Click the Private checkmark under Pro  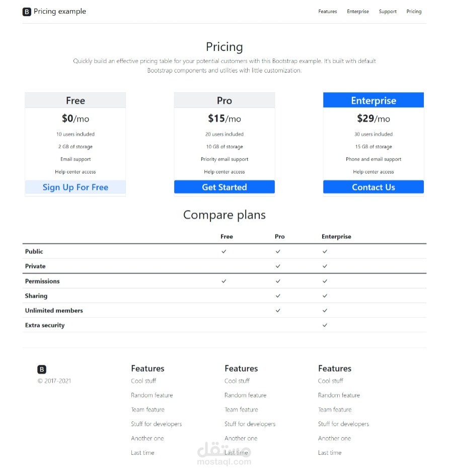(277, 266)
